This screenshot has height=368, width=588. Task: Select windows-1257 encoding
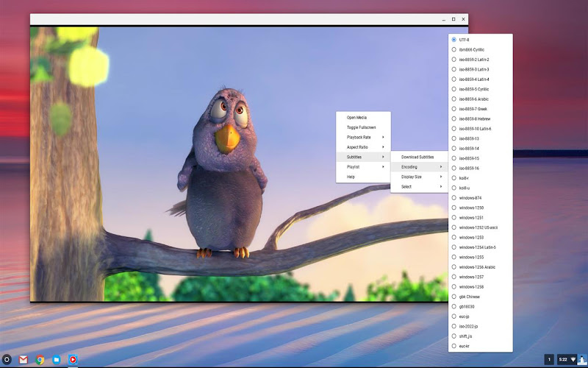coord(481,277)
